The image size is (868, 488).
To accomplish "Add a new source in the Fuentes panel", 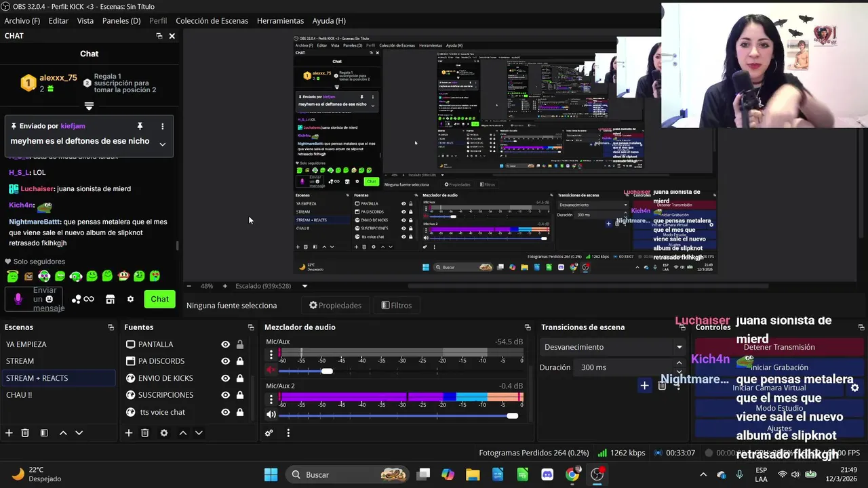I will pos(129,433).
